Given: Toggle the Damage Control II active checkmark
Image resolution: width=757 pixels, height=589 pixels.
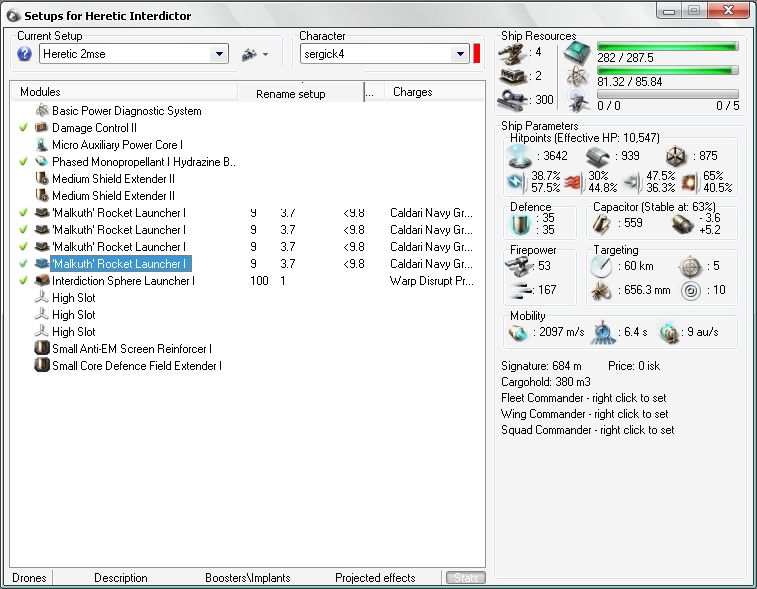Looking at the screenshot, I should click(23, 128).
